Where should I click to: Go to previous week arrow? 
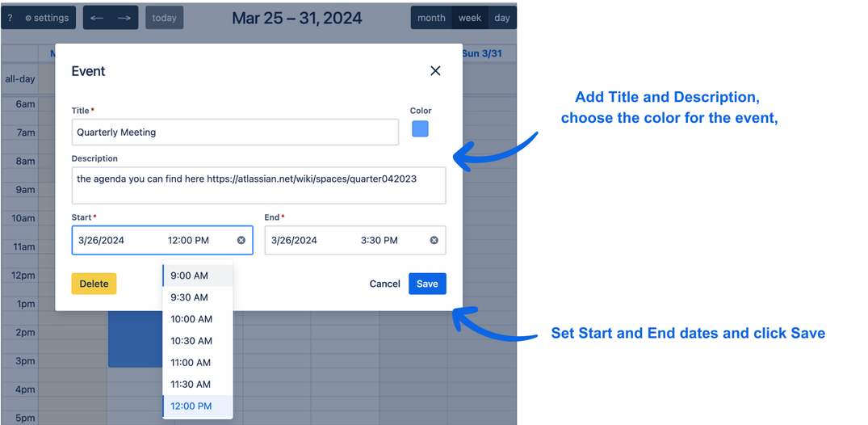click(x=97, y=18)
